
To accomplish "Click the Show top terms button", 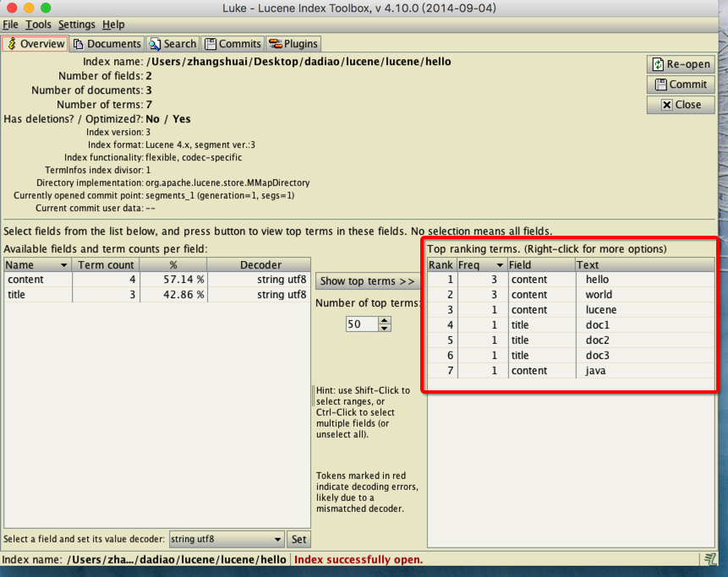I will pos(367,281).
